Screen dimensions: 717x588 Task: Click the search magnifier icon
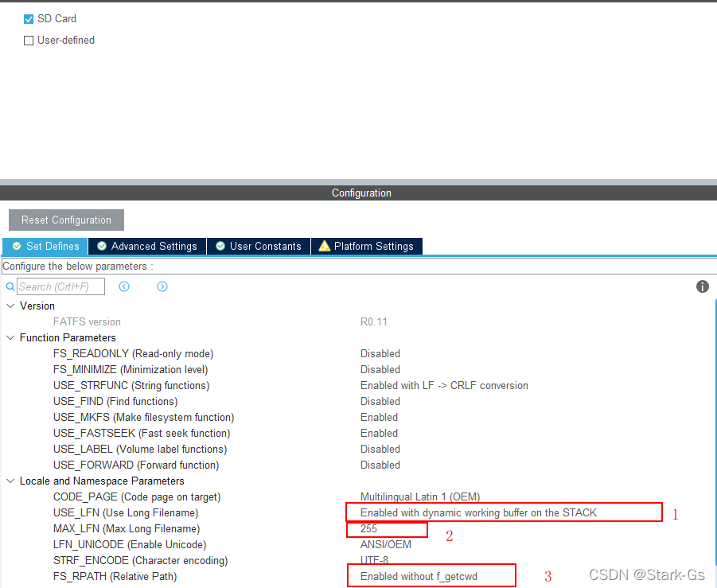pos(10,286)
